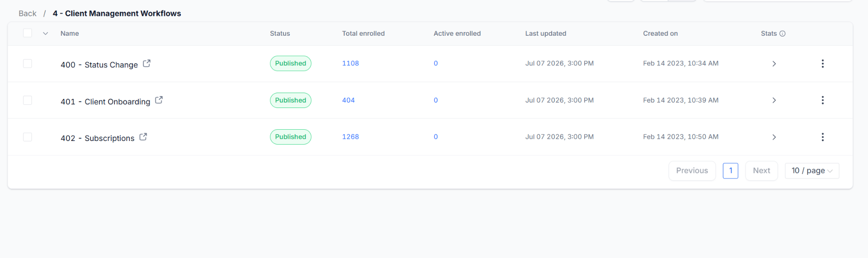Screen dimensions: 868x258
Task: Tick checkbox for 402 - Subscriptions row
Action: pyautogui.click(x=28, y=137)
